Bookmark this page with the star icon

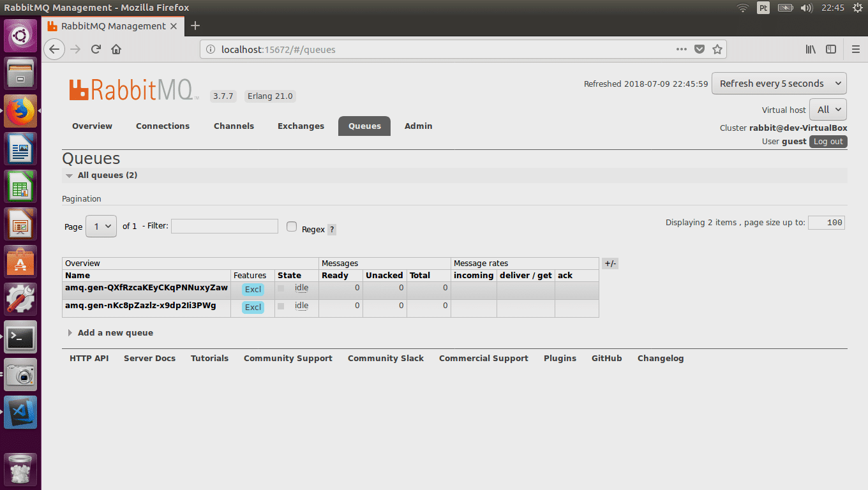click(717, 49)
